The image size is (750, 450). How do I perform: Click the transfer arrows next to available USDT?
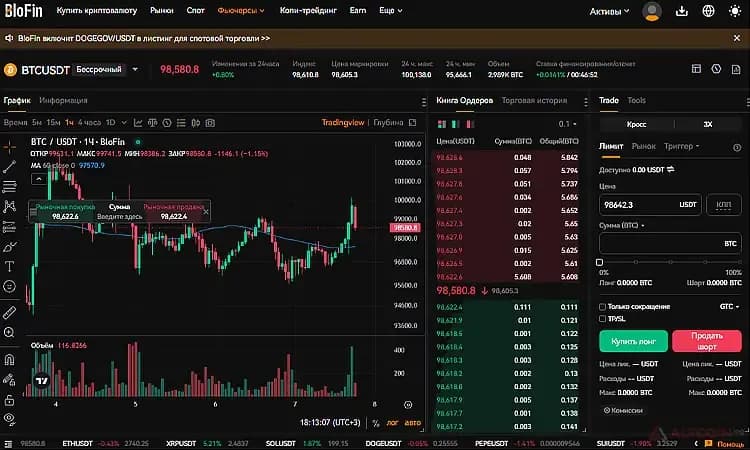[671, 169]
